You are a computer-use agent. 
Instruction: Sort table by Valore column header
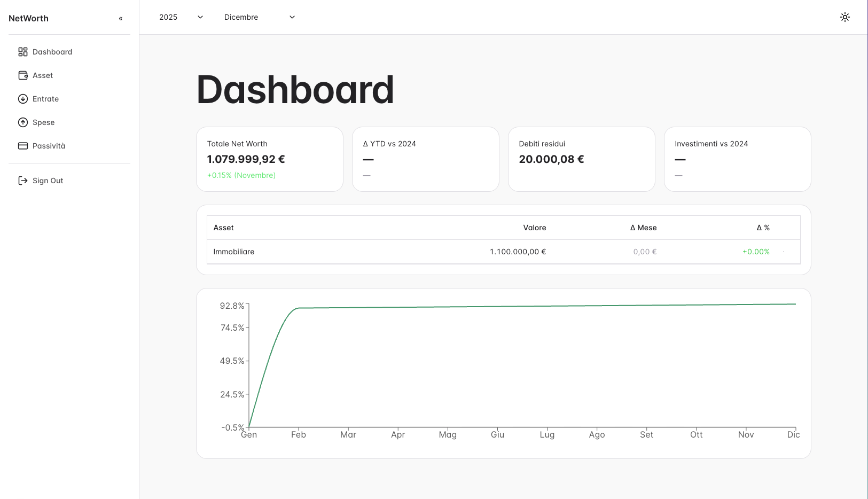pos(534,228)
